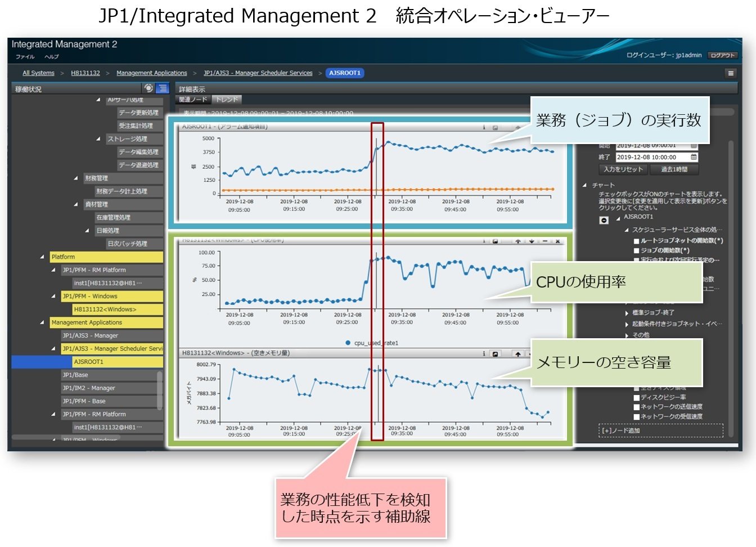The image size is (756, 547).
Task: Click info icon on AJSROOT1 alarm chart
Action: [484, 127]
